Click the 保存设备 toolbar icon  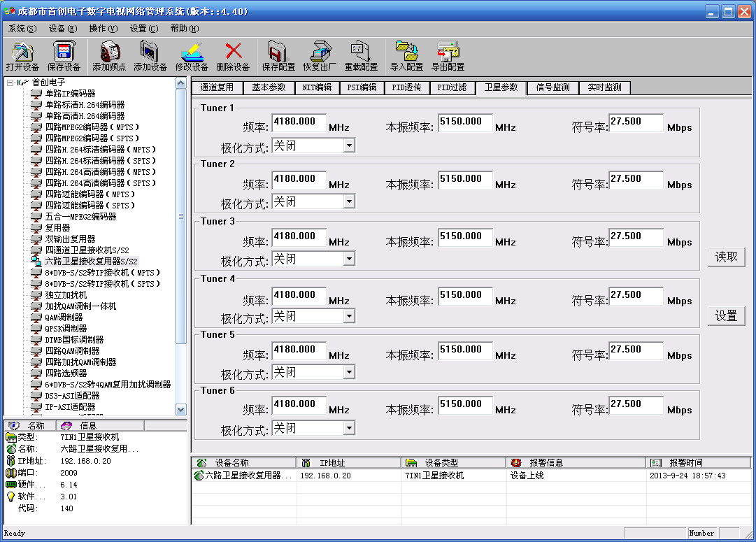[64, 52]
